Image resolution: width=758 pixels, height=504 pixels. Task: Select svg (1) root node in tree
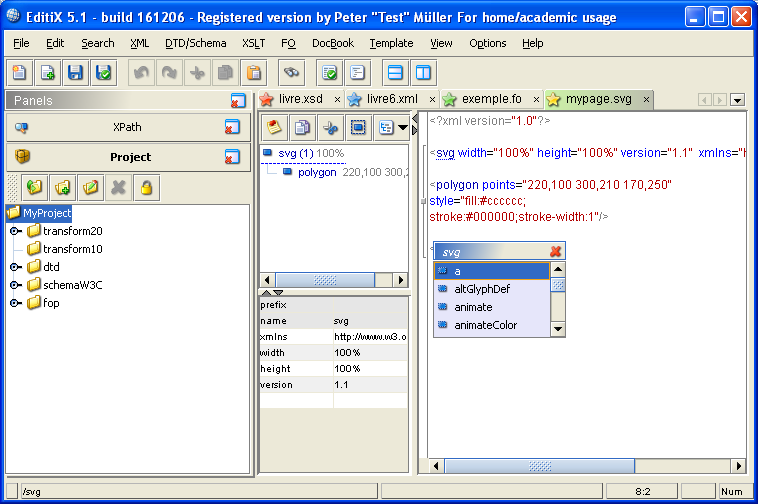(x=296, y=153)
